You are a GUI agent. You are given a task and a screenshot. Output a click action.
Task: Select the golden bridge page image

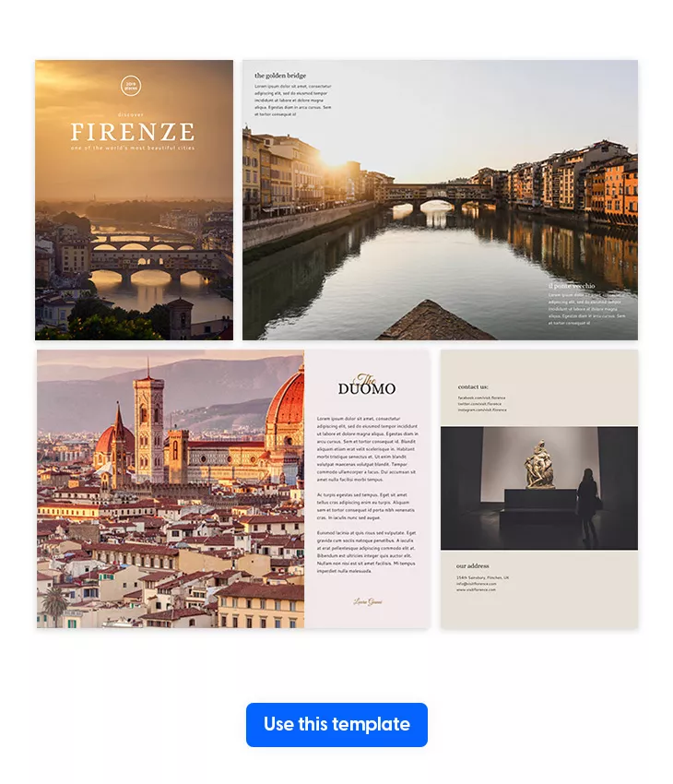pyautogui.click(x=440, y=200)
